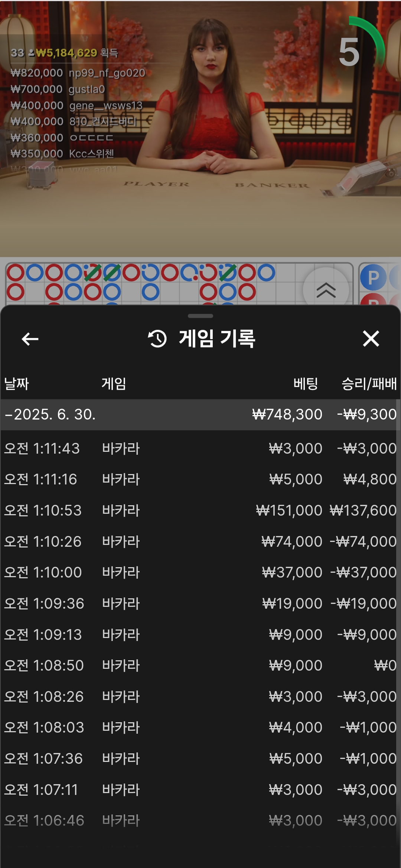Open the 오전 1:10:00 baccarat record
Screen dimensions: 401x868
[200, 572]
